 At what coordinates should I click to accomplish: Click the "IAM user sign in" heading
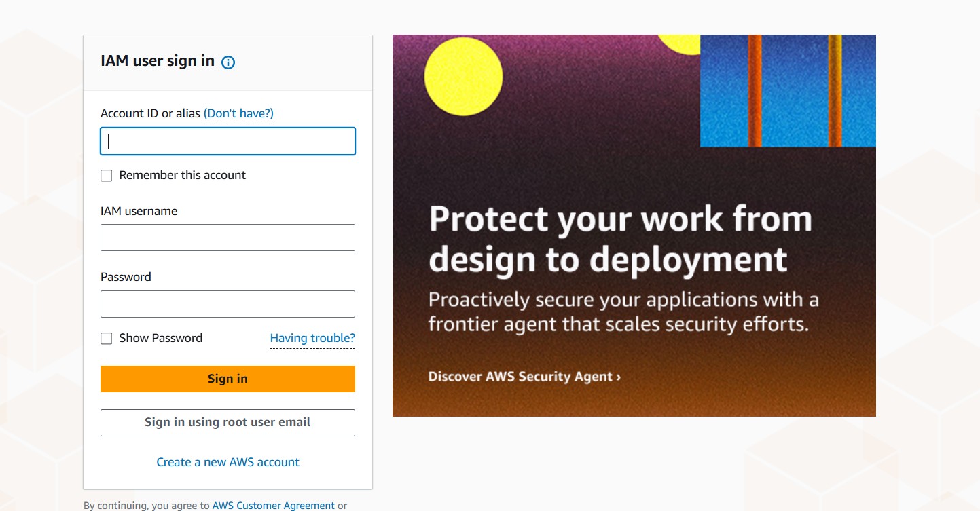(158, 61)
